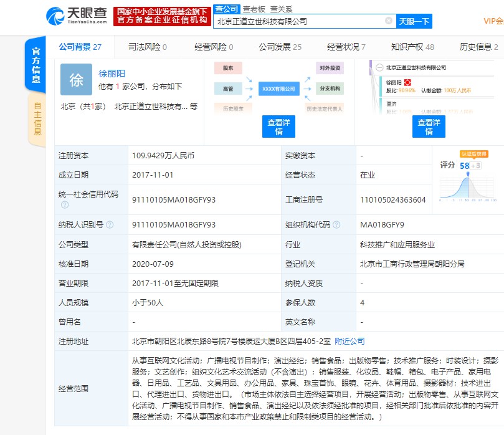Open help icon next to 纳税人识别号
The height and width of the screenshot is (435, 504).
point(110,225)
